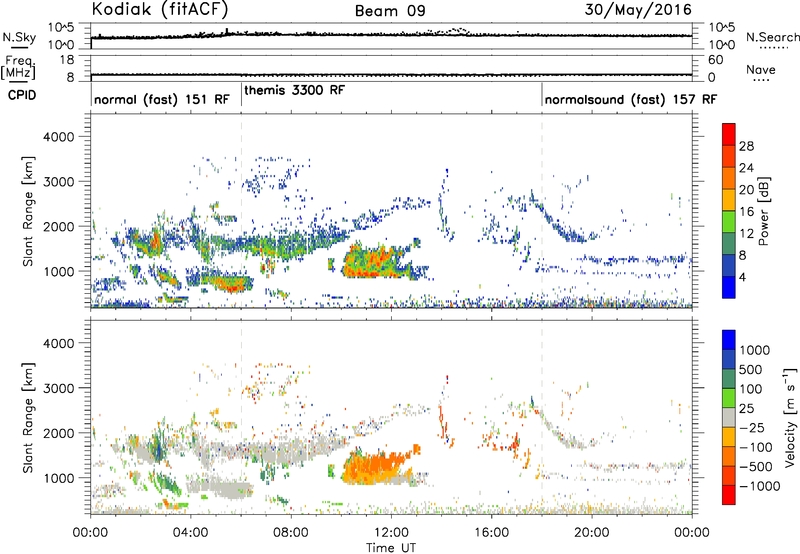This screenshot has width=800, height=554.
Task: Click the 'Slant Range [km]' label of power panel
Action: tap(28, 211)
